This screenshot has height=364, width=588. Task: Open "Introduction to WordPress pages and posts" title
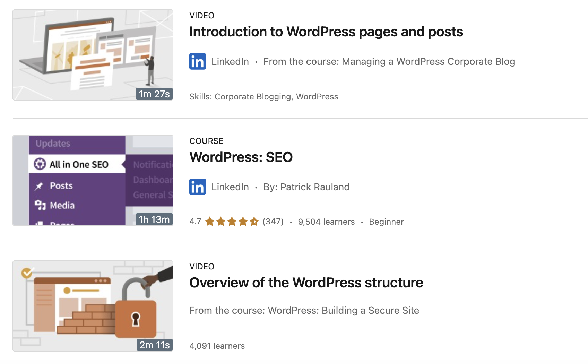click(326, 32)
